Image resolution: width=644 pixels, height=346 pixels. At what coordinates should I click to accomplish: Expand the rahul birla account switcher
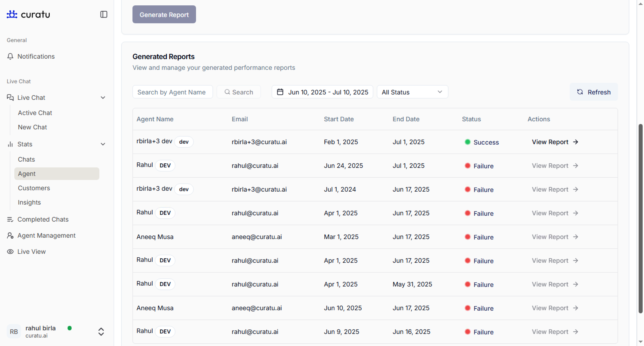[101, 331]
